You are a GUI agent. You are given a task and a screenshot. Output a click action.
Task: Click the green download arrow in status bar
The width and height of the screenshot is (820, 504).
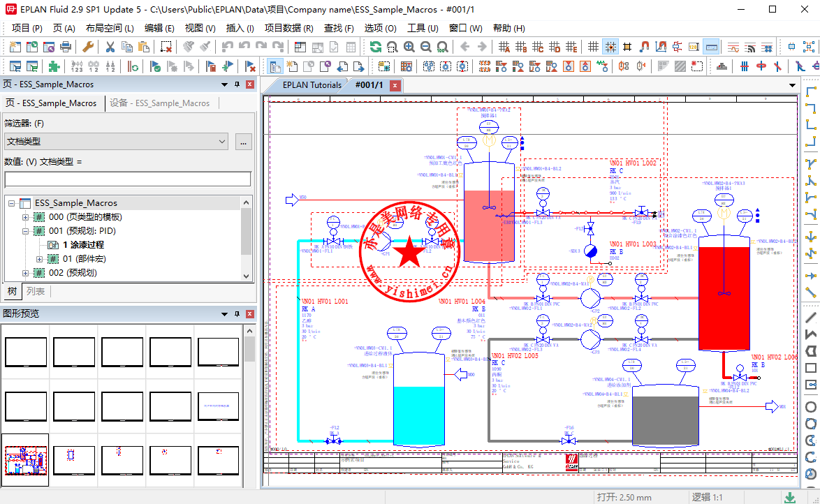(790, 498)
